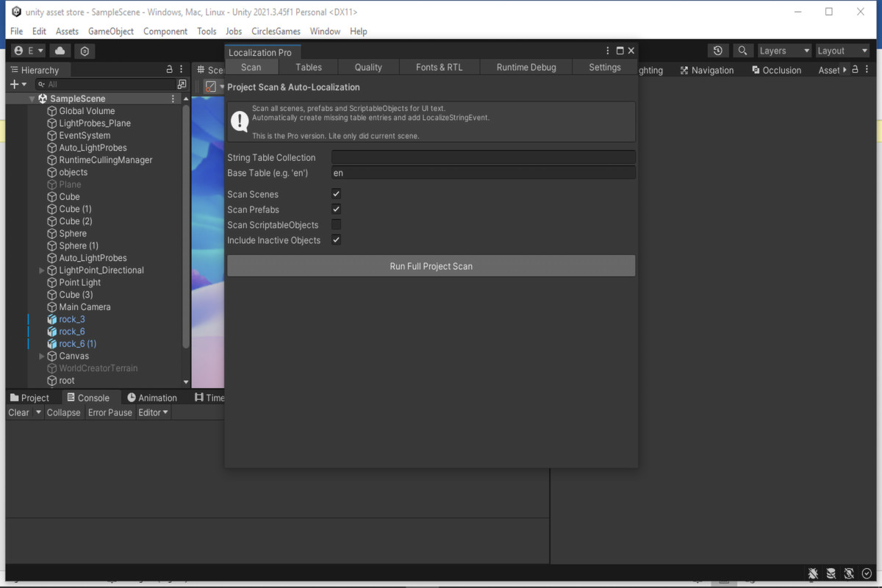The width and height of the screenshot is (882, 588).
Task: Open the CirclesGames menu
Action: pyautogui.click(x=276, y=31)
